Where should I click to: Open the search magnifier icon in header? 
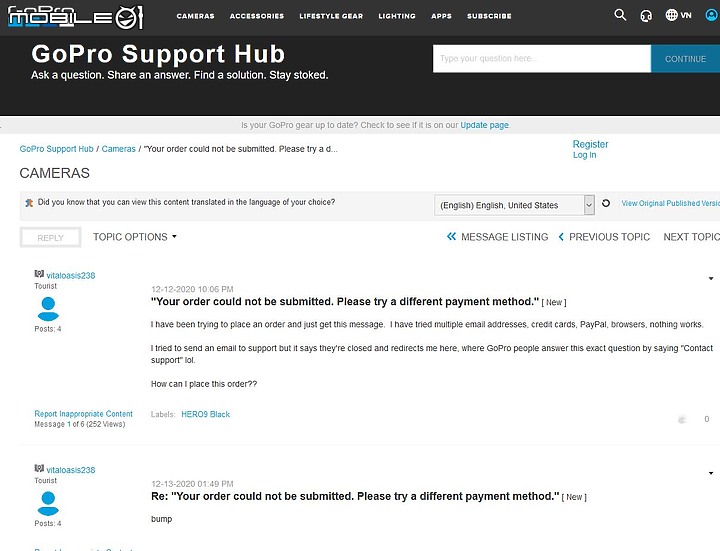coord(620,15)
